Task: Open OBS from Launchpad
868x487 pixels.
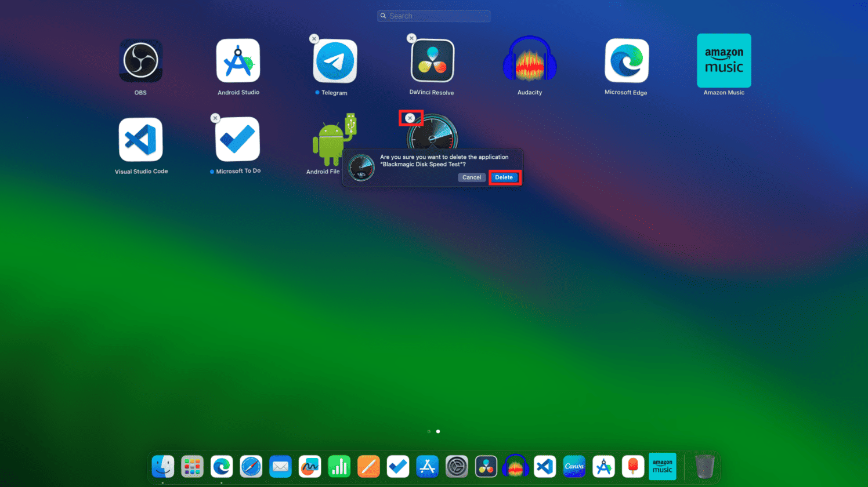Action: tap(140, 60)
